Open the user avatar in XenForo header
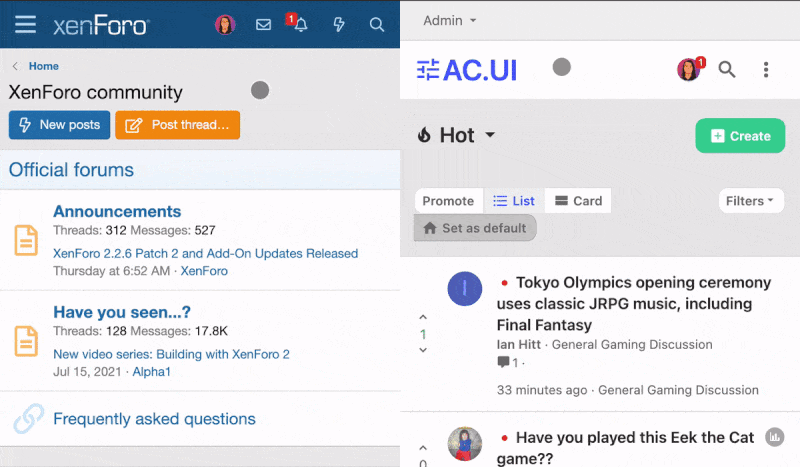The height and width of the screenshot is (467, 800). 225,24
